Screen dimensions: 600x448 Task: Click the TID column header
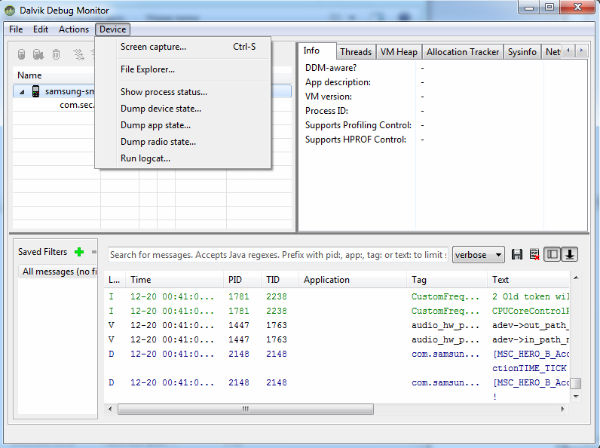pyautogui.click(x=280, y=280)
